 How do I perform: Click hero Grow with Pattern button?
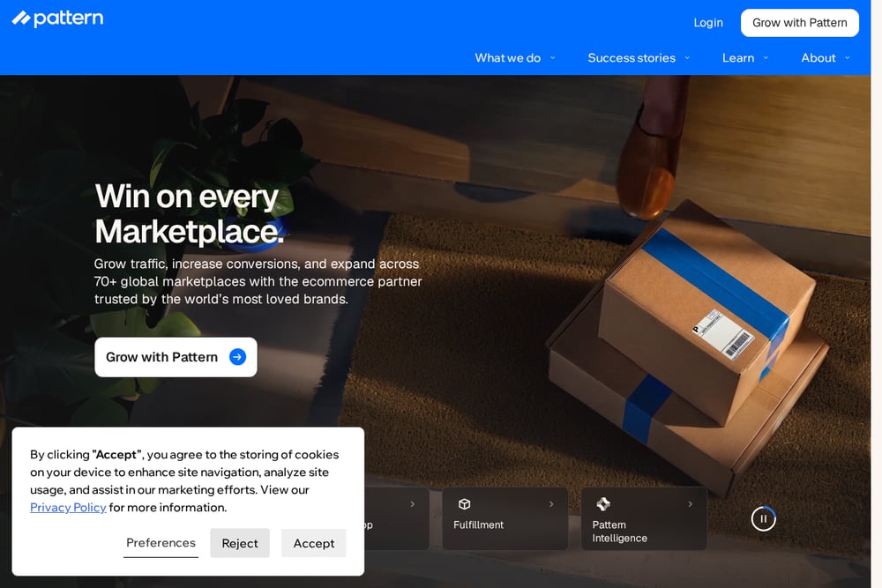(x=176, y=357)
